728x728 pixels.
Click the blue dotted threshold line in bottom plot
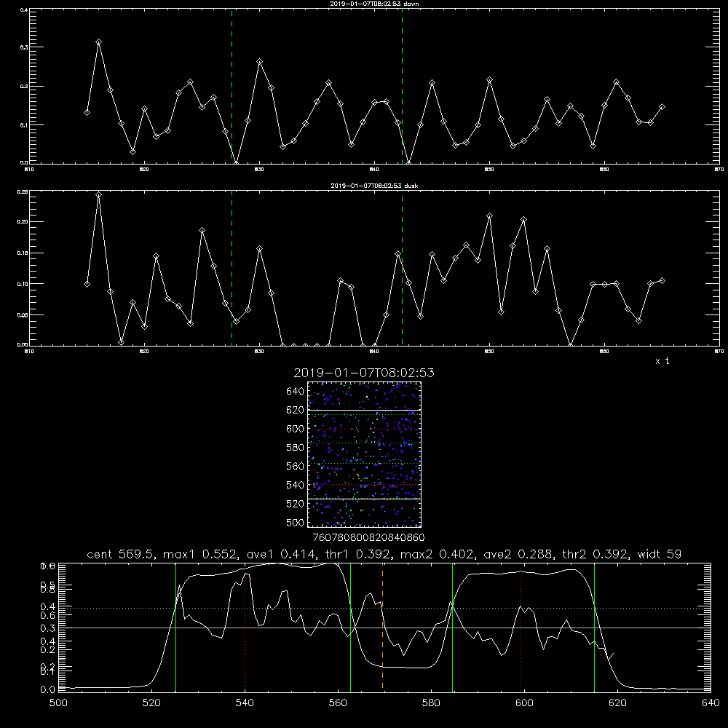coord(384,608)
